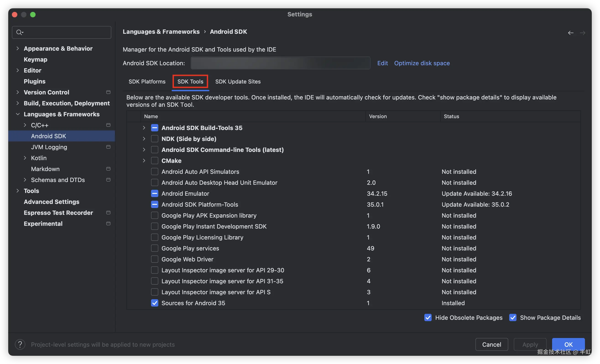Click the modified-settings icon beside Experimental
This screenshot has height=364, width=600.
coord(108,224)
